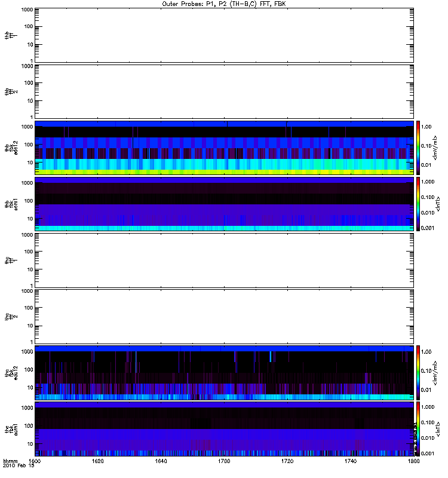Click the '<|mV/m|>' unit label beside thb edc12
448x478 pixels.
tap(435, 148)
